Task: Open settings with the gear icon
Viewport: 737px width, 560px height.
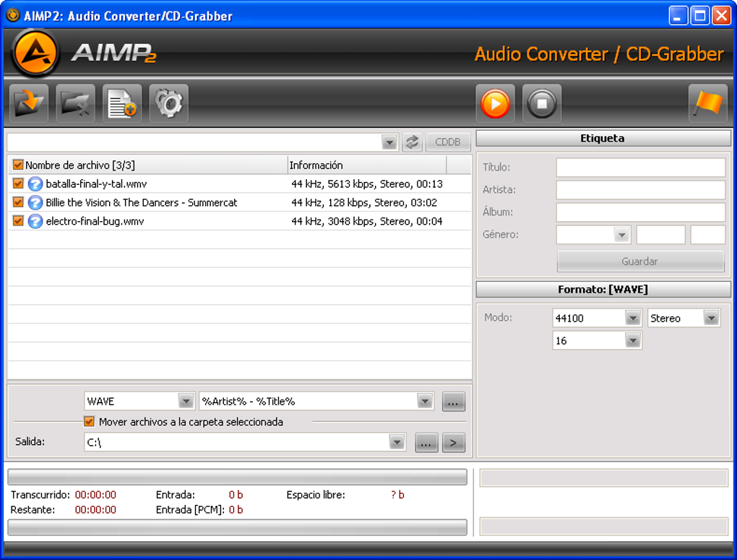Action: click(169, 103)
